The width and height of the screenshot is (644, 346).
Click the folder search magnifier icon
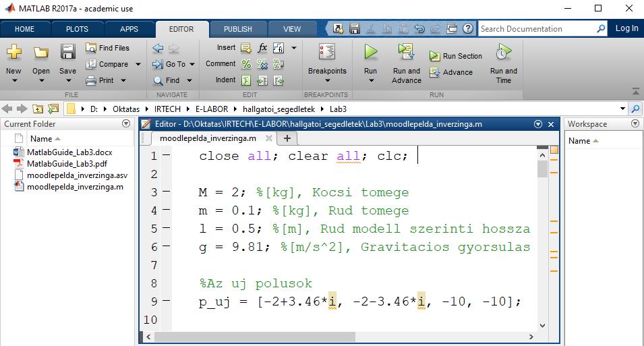click(635, 109)
